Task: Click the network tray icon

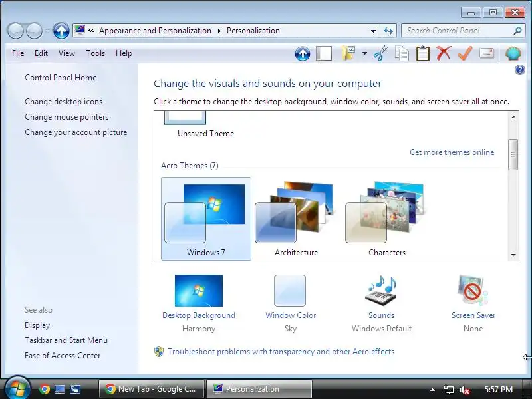Action: [448, 390]
